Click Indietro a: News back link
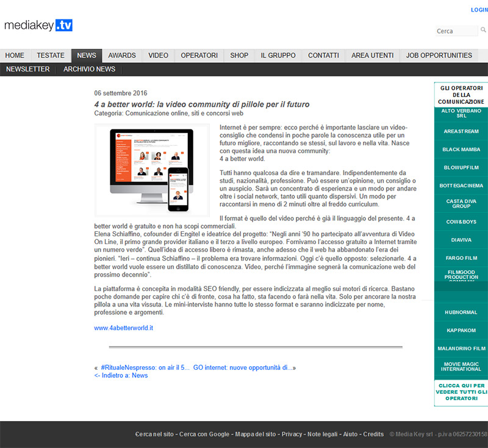 tap(121, 375)
